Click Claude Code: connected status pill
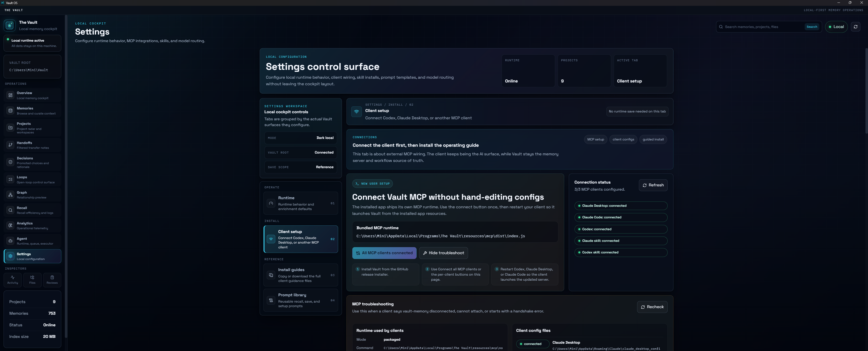Screen dimensions: 868x351 coord(621,217)
